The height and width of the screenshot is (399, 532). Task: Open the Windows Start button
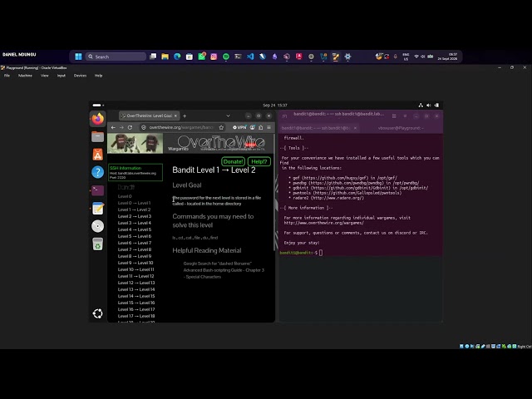(x=78, y=57)
